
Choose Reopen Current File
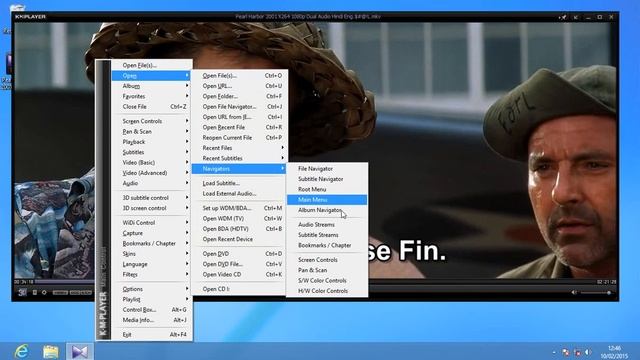pyautogui.click(x=240, y=138)
